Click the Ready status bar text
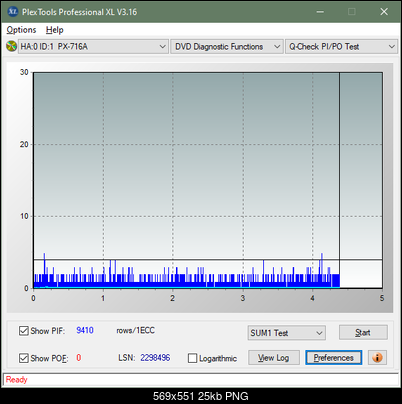 16,380
